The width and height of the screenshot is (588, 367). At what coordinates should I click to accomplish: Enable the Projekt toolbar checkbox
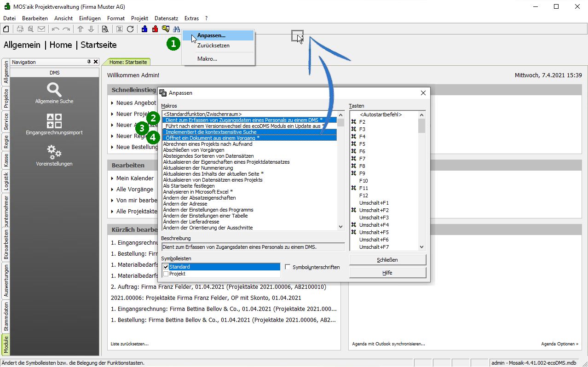pos(166,274)
